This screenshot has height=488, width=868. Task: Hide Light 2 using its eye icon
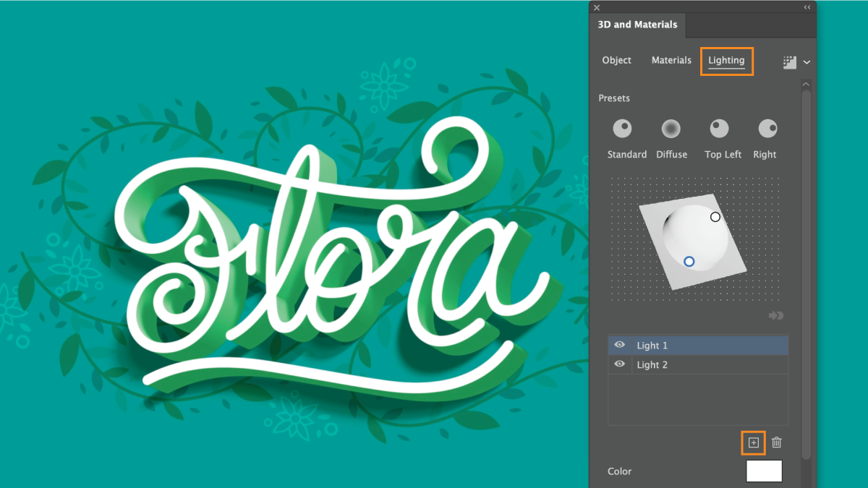[x=620, y=364]
